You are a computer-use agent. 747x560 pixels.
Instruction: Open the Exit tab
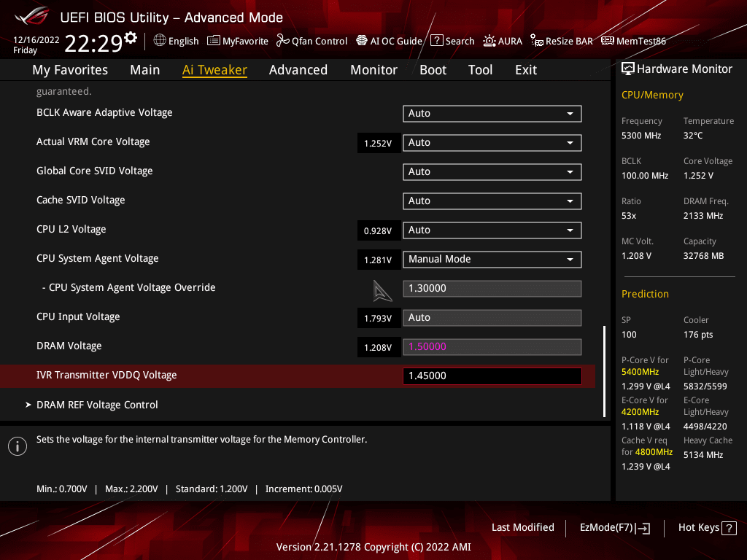tap(526, 70)
